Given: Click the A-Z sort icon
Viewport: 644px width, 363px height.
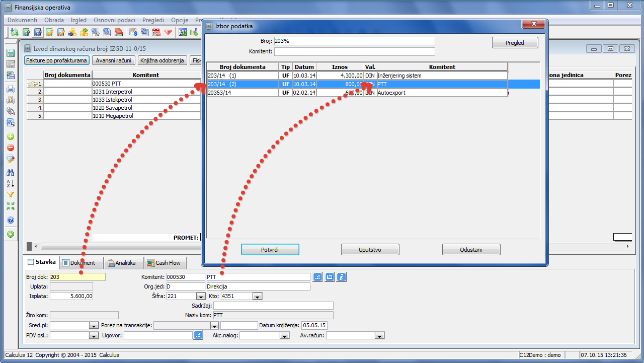Looking at the screenshot, I should [11, 183].
